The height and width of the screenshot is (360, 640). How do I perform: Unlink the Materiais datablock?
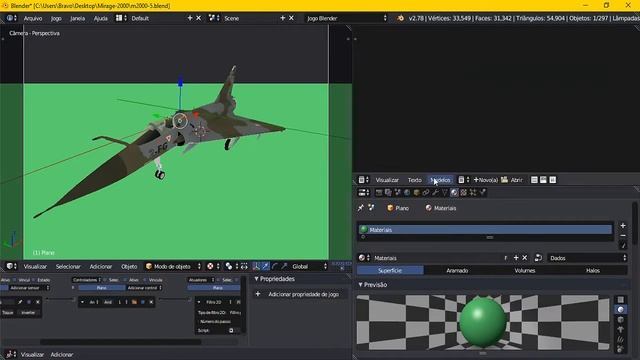[525, 258]
